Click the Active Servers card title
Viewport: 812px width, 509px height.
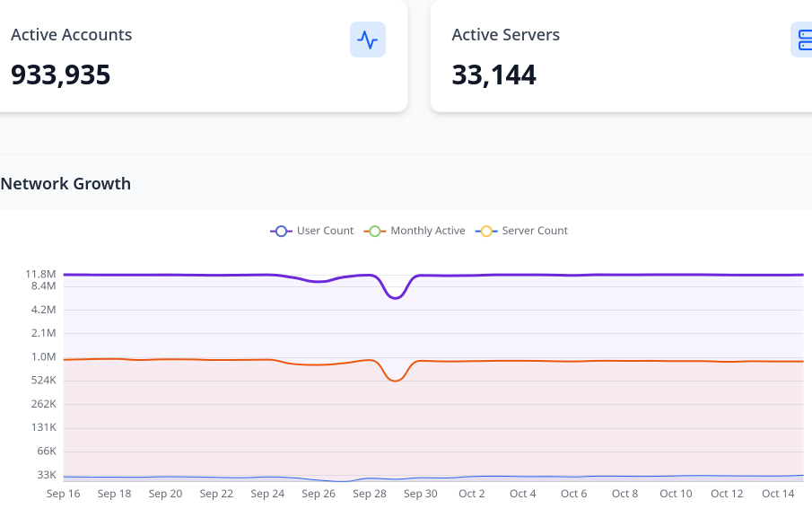(x=505, y=35)
